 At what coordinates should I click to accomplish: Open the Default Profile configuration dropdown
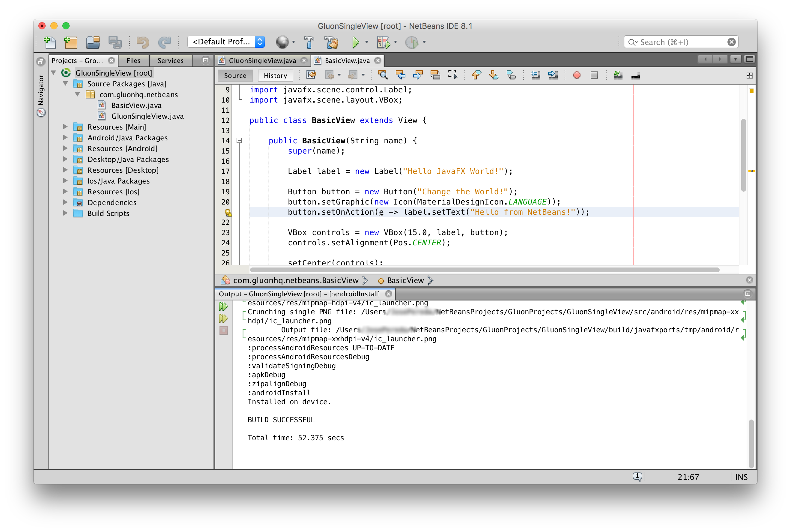click(226, 42)
